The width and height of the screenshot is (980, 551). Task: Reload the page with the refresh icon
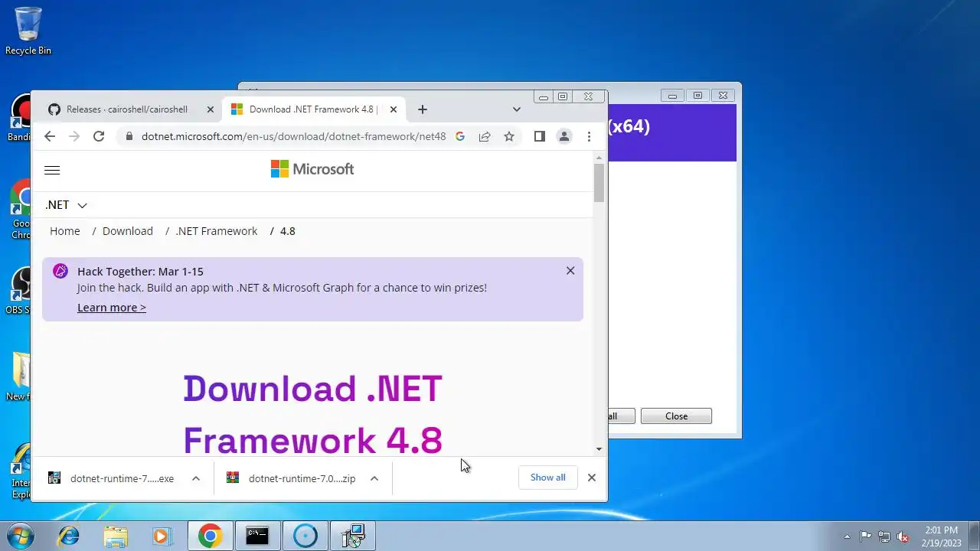[x=99, y=136]
